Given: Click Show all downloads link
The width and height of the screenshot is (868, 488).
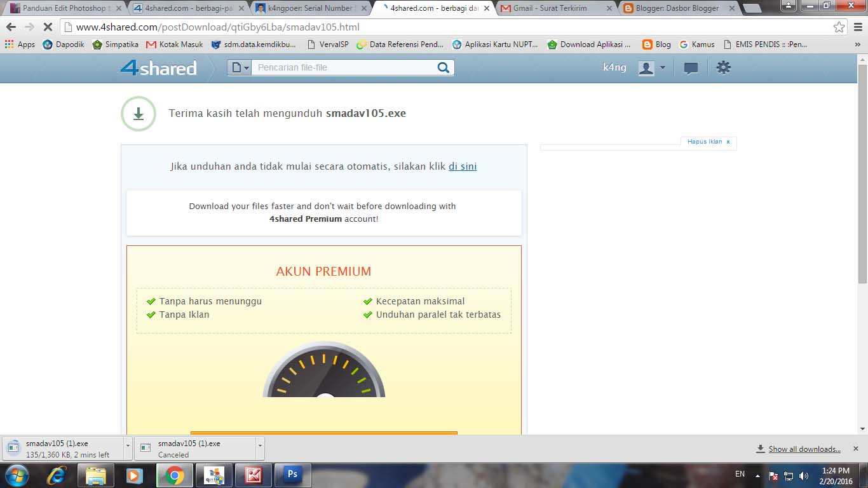Looking at the screenshot, I should (x=804, y=449).
